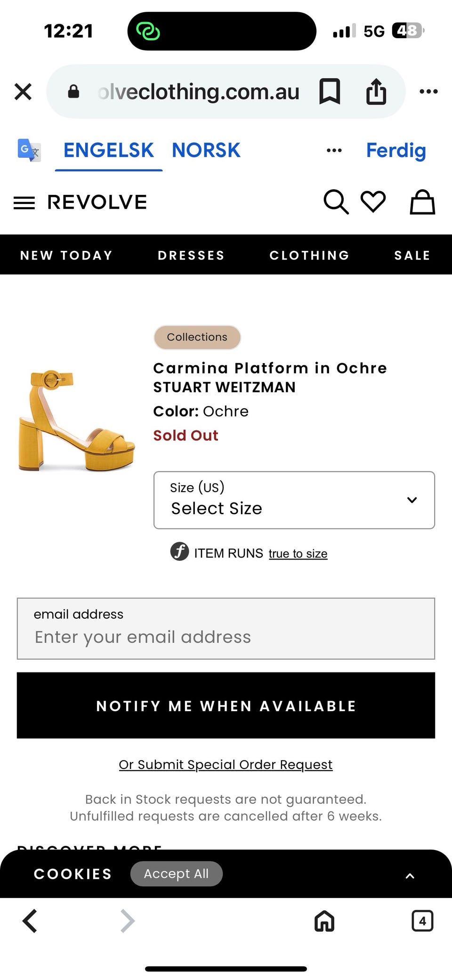Viewport: 452px width, 980px height.
Task: Open the REVOLVE hamburger menu
Action: [24, 203]
